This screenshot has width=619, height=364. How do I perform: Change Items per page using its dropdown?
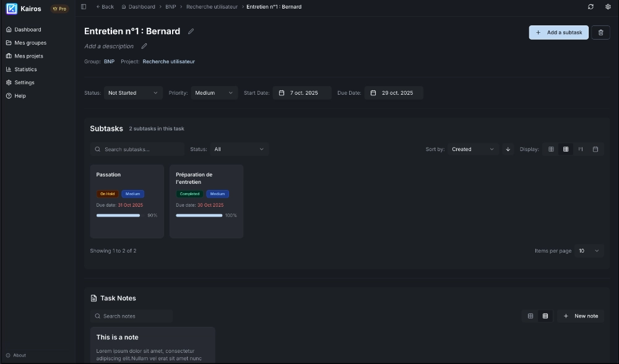587,251
